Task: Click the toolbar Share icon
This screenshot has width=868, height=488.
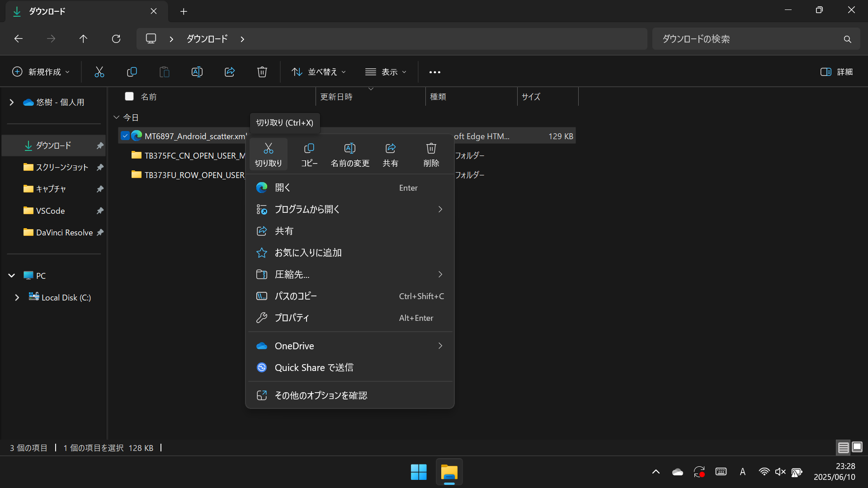Action: pyautogui.click(x=230, y=72)
